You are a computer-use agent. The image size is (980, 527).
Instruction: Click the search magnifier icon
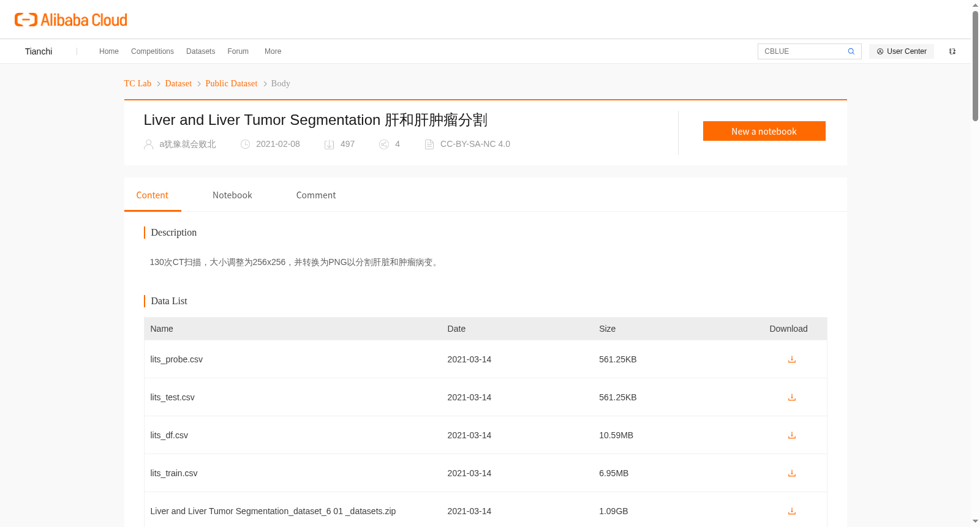[851, 51]
